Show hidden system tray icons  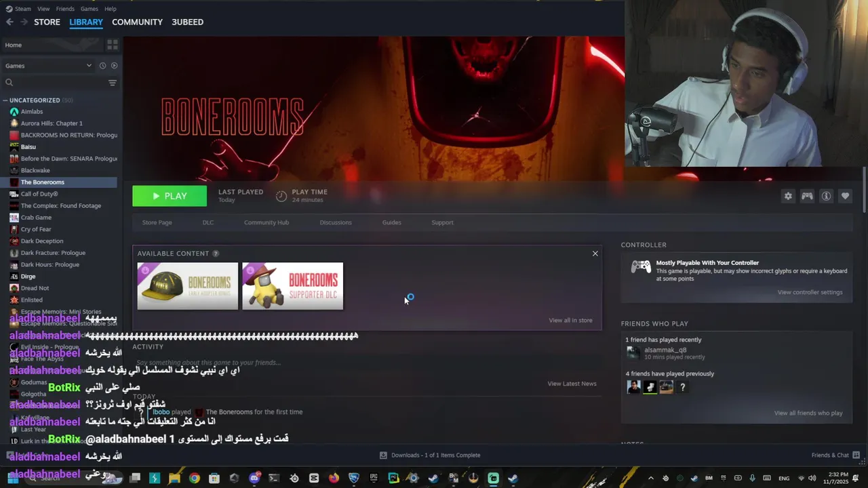[x=651, y=478]
